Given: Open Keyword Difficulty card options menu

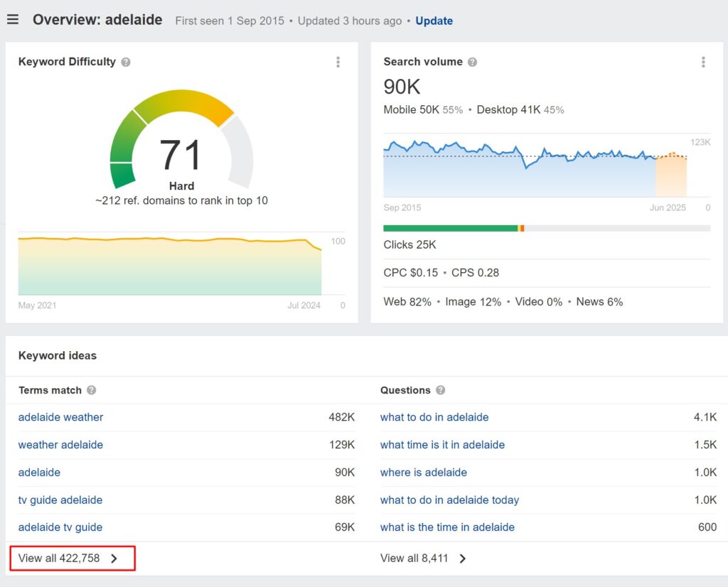Looking at the screenshot, I should [x=338, y=62].
